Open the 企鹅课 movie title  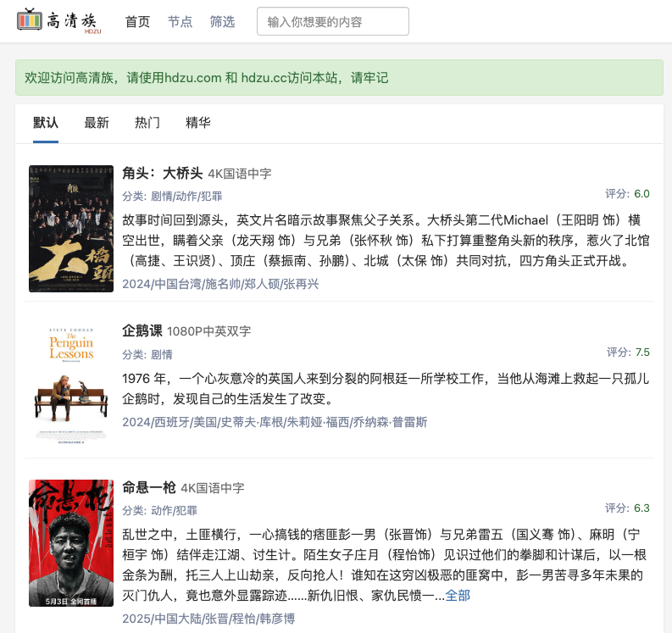[x=142, y=330]
